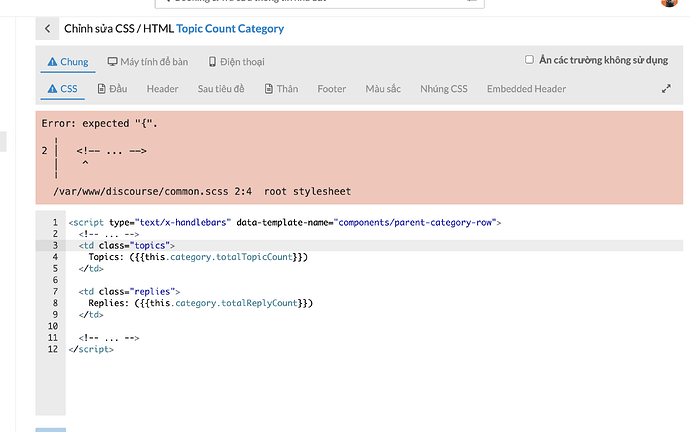This screenshot has height=432, width=690.
Task: Click the search field at the top
Action: tap(320, 3)
